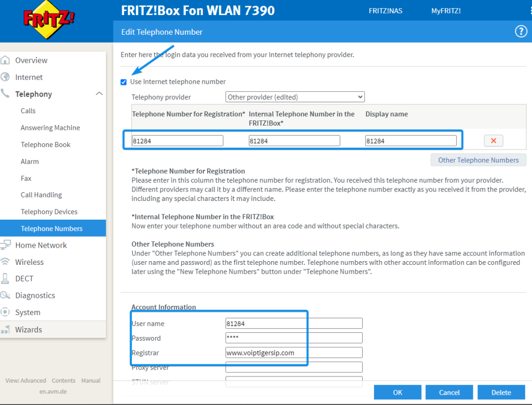The image size is (532, 405).
Task: Open Home Network section icon
Action: [x=6, y=245]
